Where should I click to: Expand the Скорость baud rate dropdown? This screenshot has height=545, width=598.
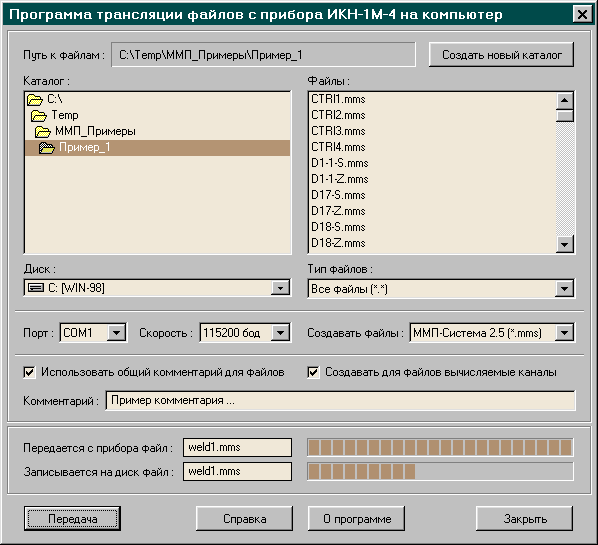(280, 333)
